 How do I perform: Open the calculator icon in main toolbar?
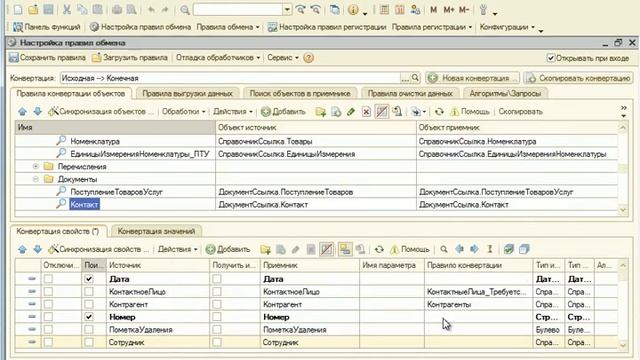[384, 9]
